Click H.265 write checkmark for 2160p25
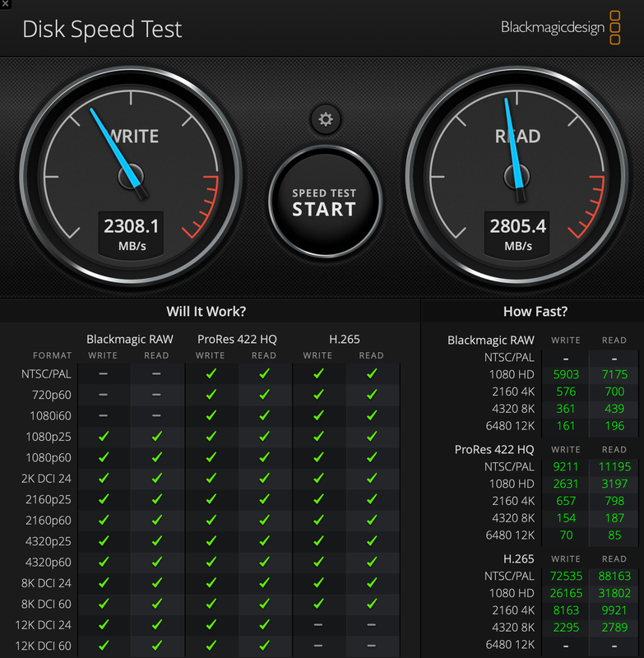644x658 pixels. click(318, 499)
